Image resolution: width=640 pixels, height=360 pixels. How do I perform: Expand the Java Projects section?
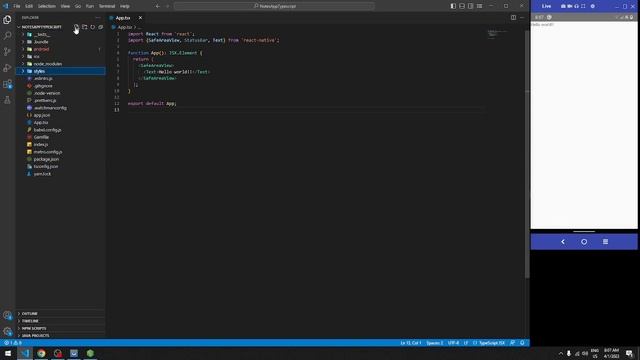pos(60,336)
